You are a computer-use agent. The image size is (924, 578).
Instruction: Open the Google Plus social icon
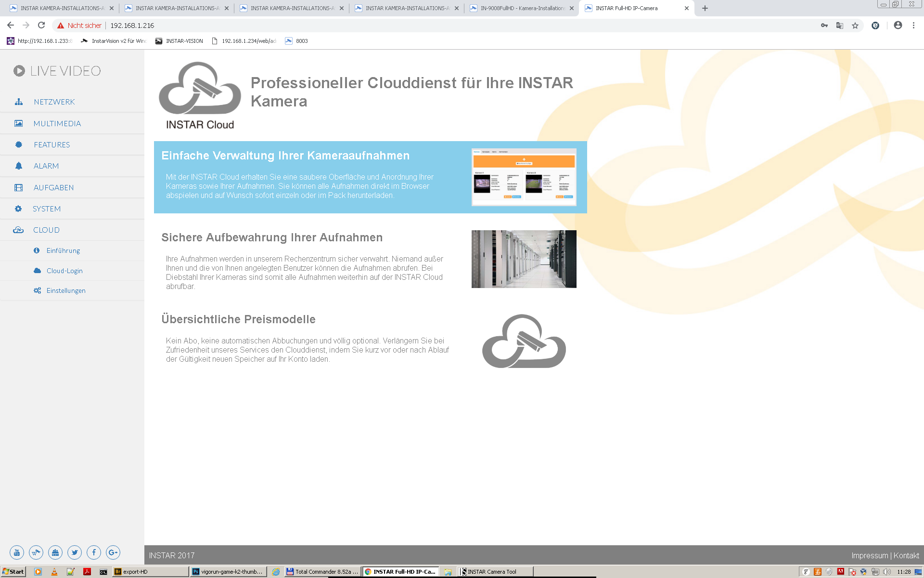113,552
